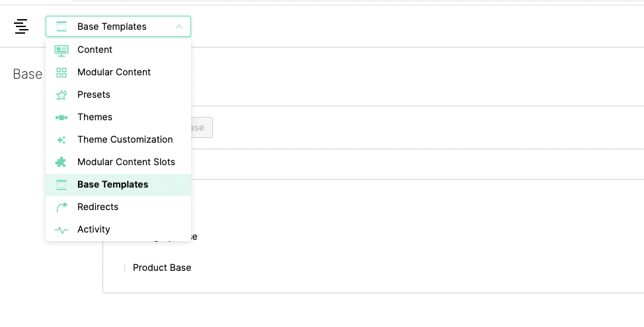The image size is (644, 327).
Task: Click the Modular Content Slots puzzle icon
Action: point(61,162)
